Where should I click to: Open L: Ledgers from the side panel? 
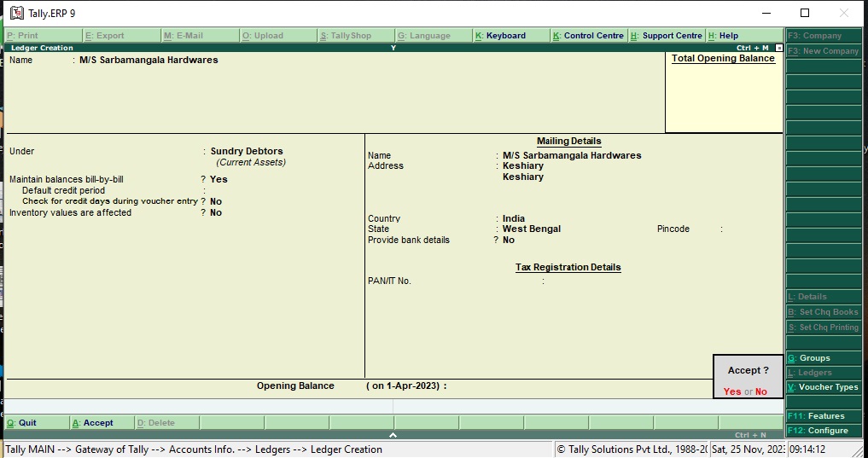point(824,373)
